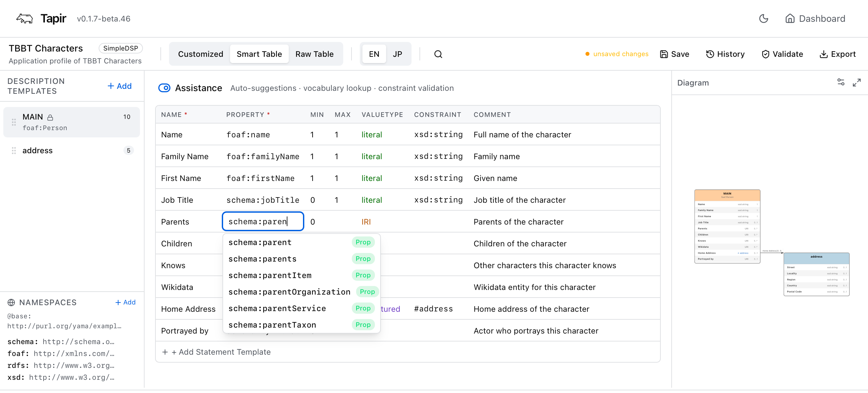The width and height of the screenshot is (868, 393).
Task: Click the Portrayed by row name
Action: click(x=184, y=331)
